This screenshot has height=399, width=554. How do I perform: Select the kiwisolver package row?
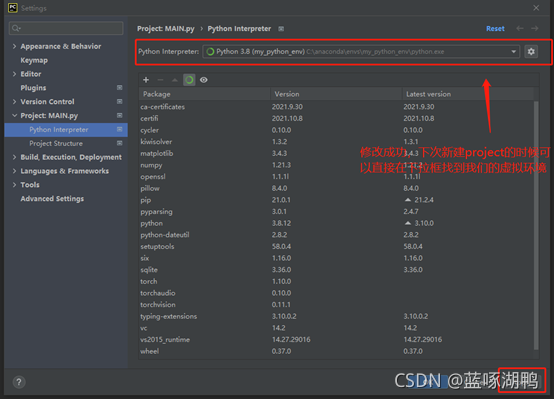pyautogui.click(x=336, y=142)
